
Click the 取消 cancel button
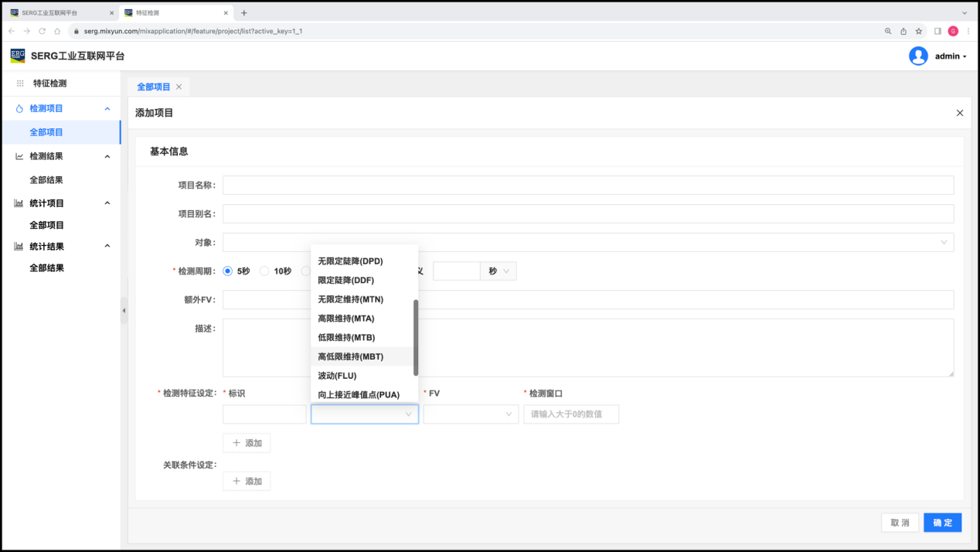pos(900,523)
